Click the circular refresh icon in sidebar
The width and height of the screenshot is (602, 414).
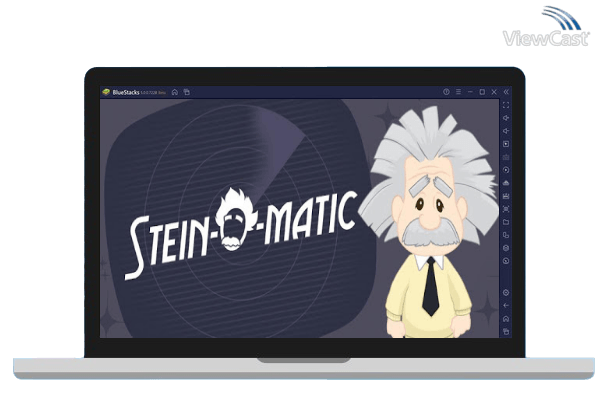pos(506,261)
